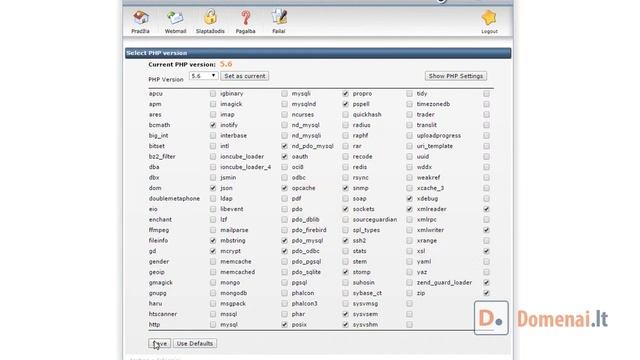Click the 'uploadprogress' extension label
The height and width of the screenshot is (360, 640).
click(x=439, y=136)
